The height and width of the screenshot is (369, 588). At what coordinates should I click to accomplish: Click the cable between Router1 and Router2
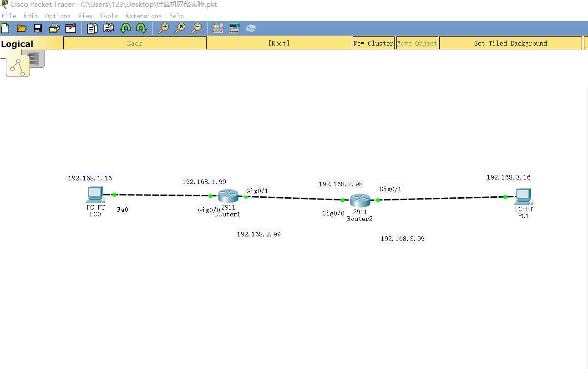pyautogui.click(x=294, y=198)
